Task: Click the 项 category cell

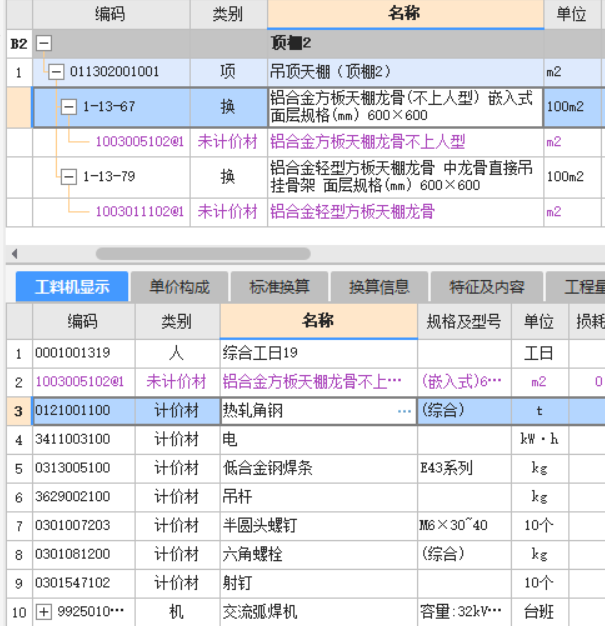Action: pos(228,72)
